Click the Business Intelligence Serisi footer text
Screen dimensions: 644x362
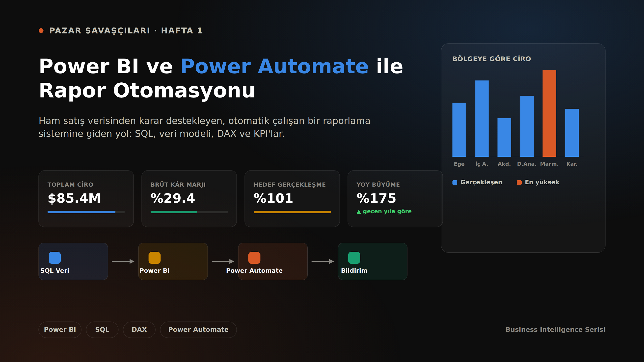555,330
